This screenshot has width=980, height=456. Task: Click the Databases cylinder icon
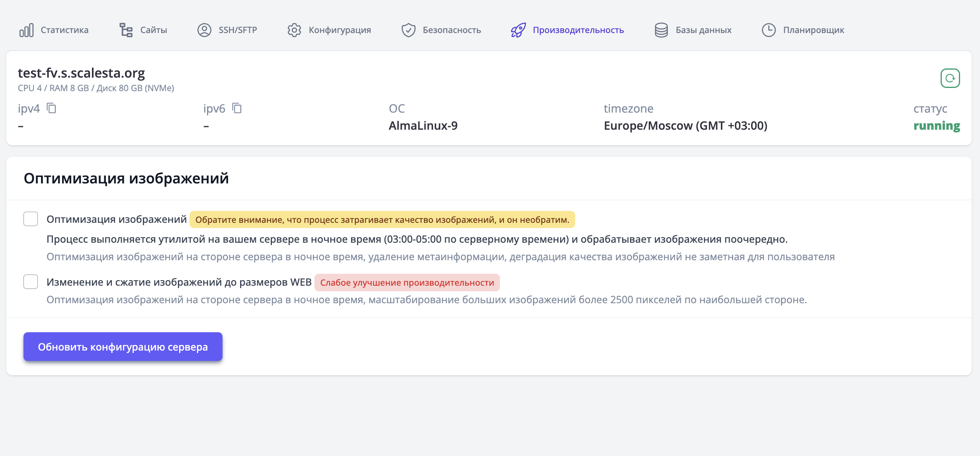661,30
